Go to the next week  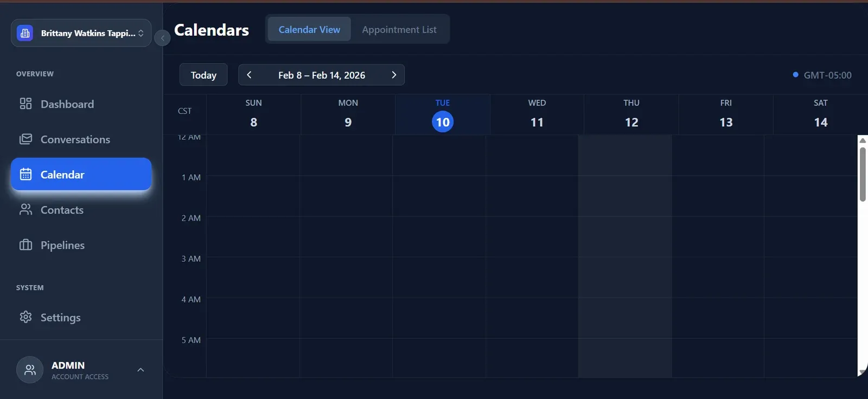[394, 75]
